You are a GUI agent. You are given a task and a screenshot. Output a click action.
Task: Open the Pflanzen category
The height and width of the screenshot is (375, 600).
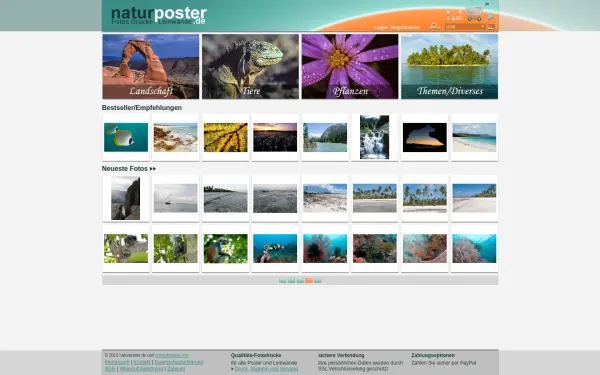(350, 67)
